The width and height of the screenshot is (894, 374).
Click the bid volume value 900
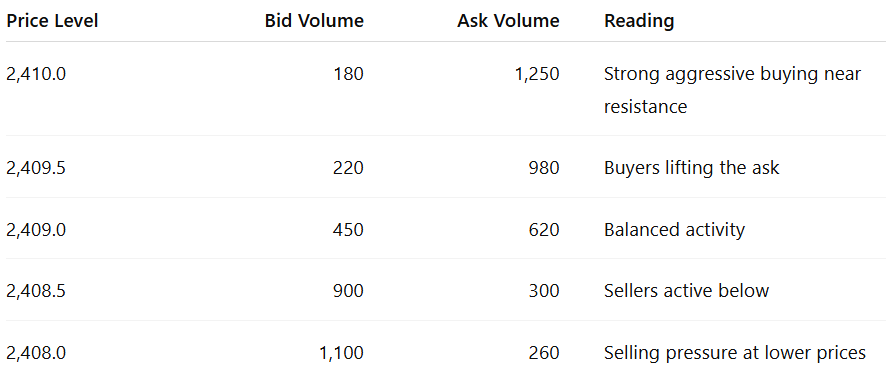point(348,291)
